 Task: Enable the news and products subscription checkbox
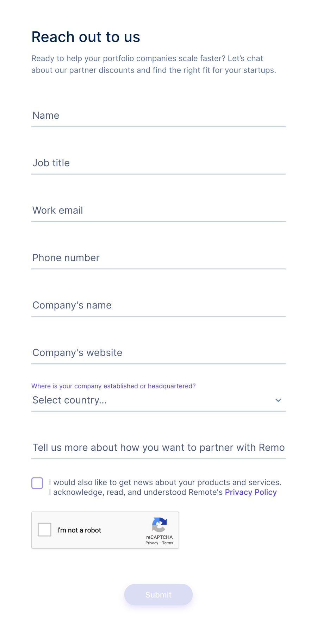(37, 483)
